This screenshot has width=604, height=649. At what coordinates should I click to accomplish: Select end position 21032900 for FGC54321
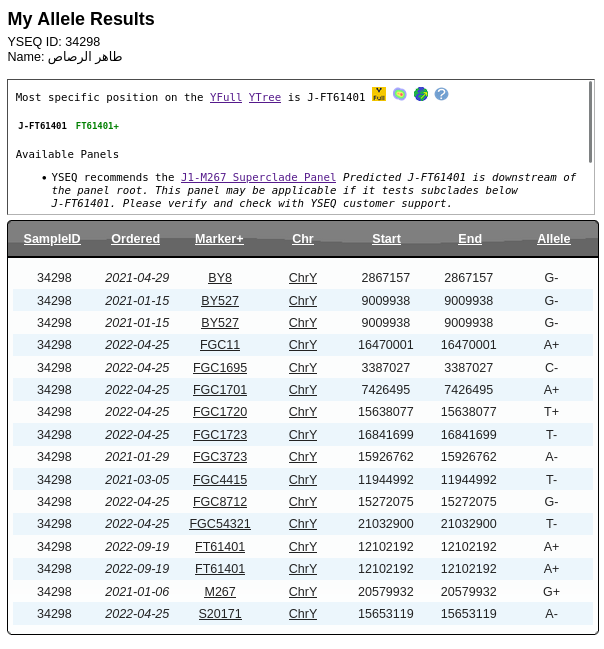469,524
